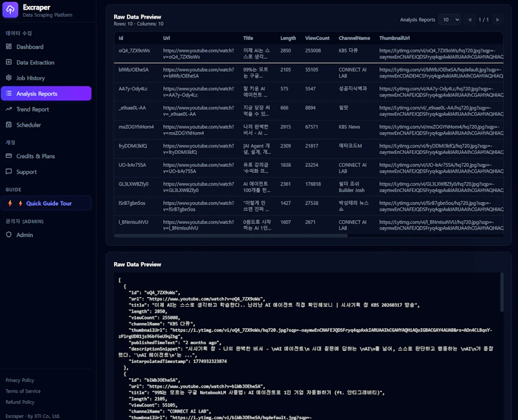
Task: Select id cell ISr87gbn5os
Action: tap(132, 203)
